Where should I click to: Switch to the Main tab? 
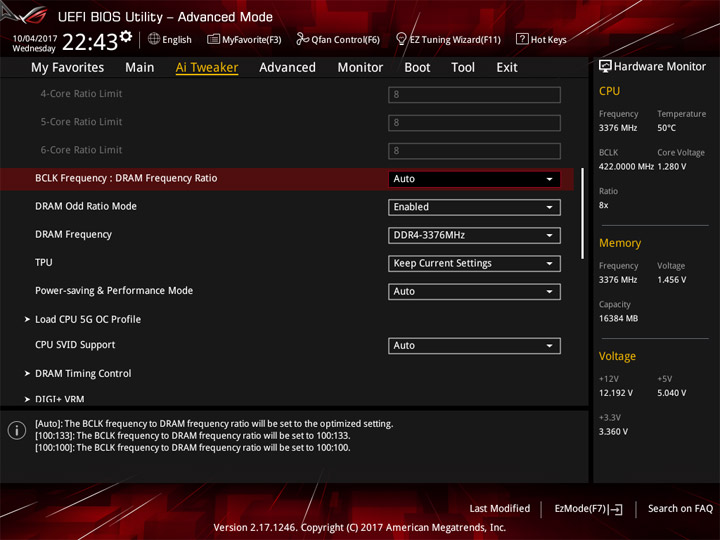click(x=140, y=68)
